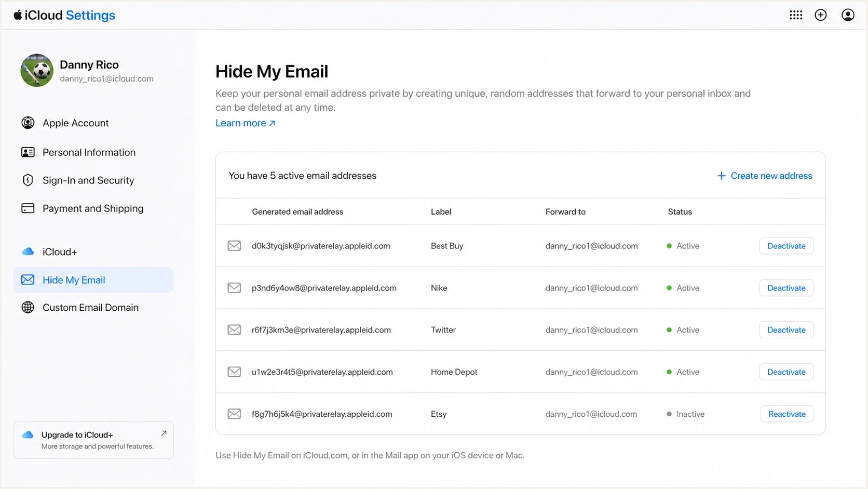Select Hide My Email in sidebar
The image size is (868, 489).
[x=93, y=280]
